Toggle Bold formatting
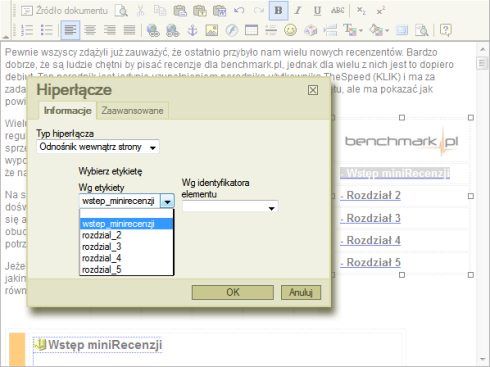This screenshot has width=490, height=367. click(278, 11)
